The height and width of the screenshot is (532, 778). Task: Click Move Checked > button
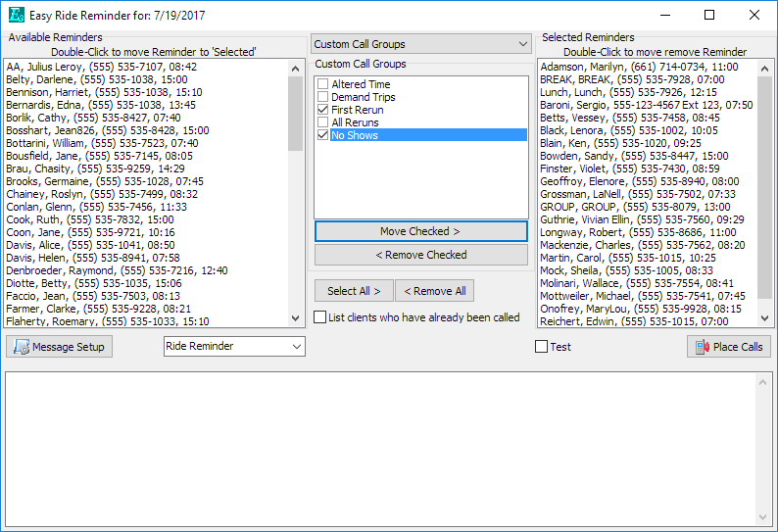pyautogui.click(x=420, y=231)
